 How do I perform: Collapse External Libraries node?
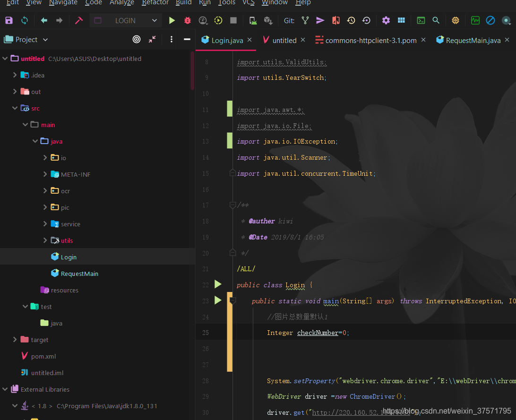[5, 389]
